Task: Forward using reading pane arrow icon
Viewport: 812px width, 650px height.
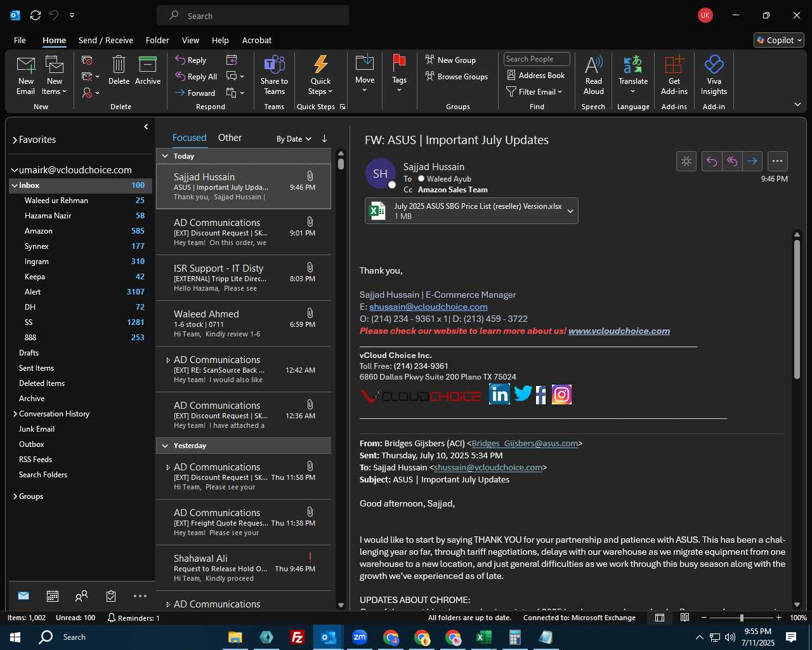Action: click(752, 161)
